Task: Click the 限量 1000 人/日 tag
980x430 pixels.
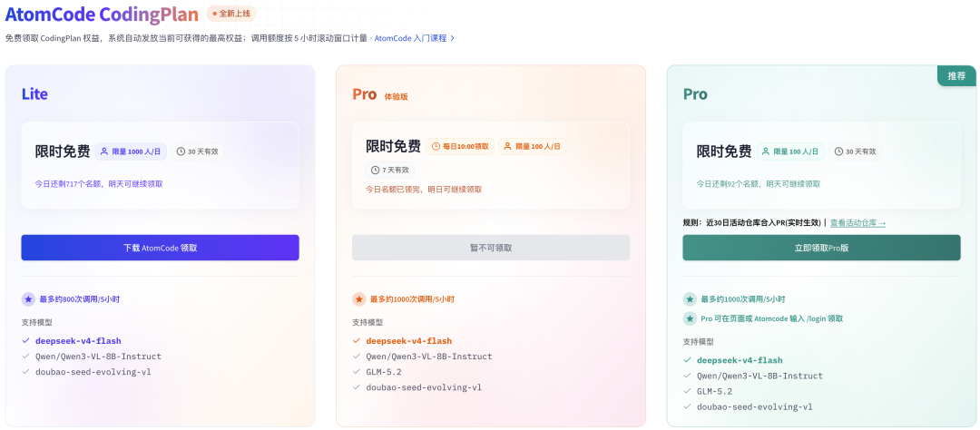Action: [x=132, y=151]
